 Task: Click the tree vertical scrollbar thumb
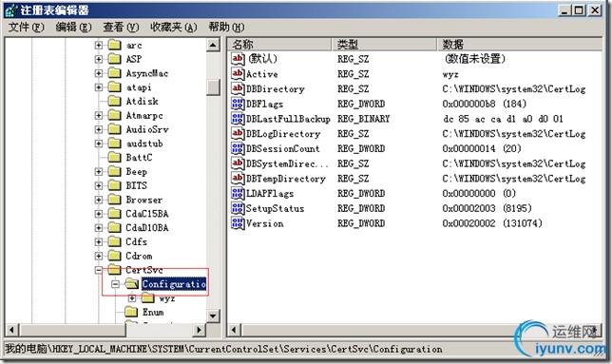tap(213, 87)
